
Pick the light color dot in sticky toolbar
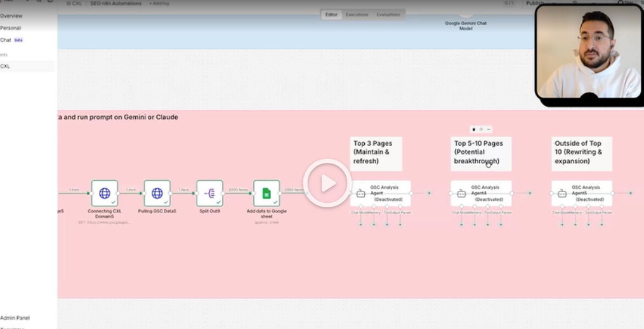[481, 129]
